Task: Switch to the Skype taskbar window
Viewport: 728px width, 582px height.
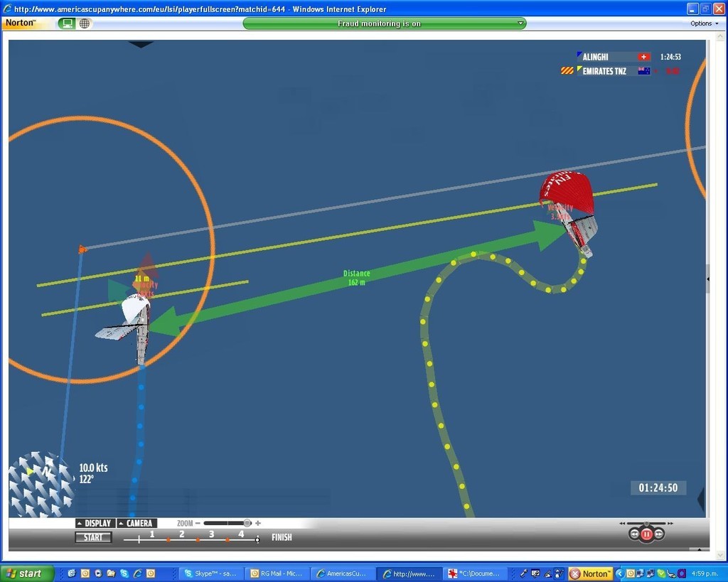Action: click(210, 573)
